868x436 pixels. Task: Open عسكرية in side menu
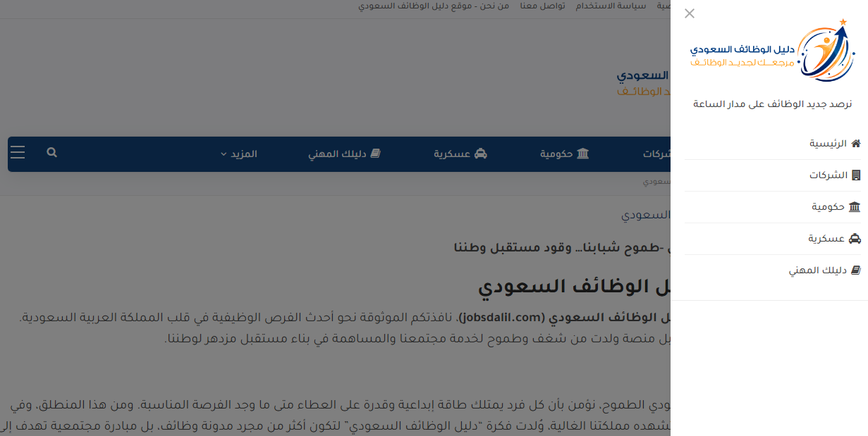773,239
